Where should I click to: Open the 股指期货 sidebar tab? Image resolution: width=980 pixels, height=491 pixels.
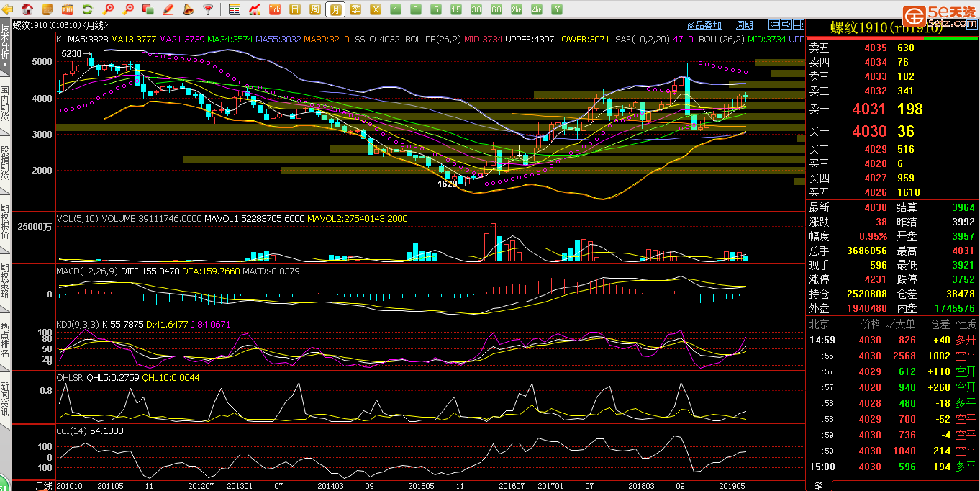(x=5, y=164)
